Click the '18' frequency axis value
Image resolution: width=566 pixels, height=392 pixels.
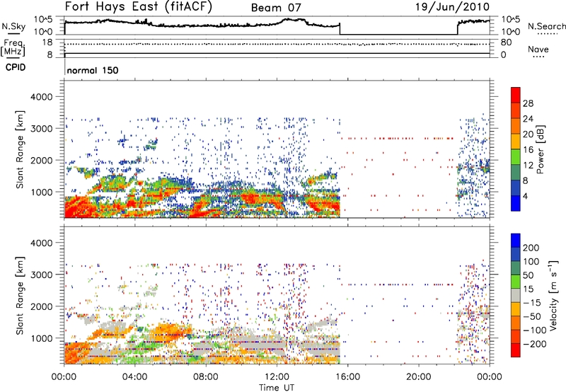coord(47,42)
